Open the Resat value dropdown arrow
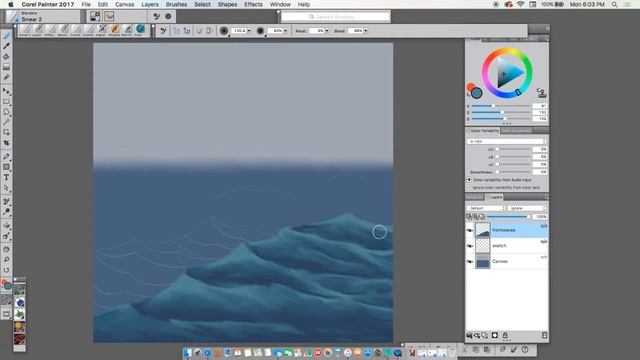This screenshot has width=640, height=360. click(x=327, y=31)
